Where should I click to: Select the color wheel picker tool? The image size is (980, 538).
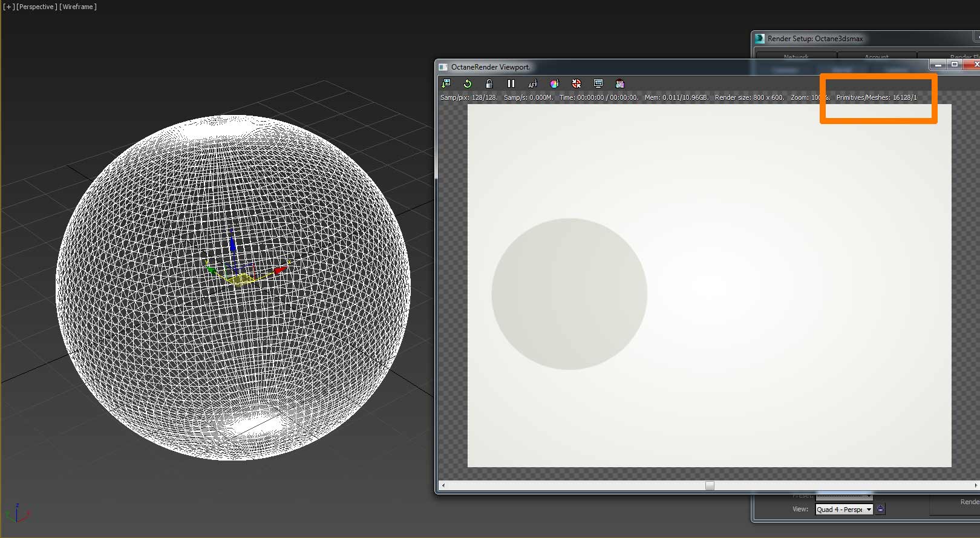coord(554,84)
